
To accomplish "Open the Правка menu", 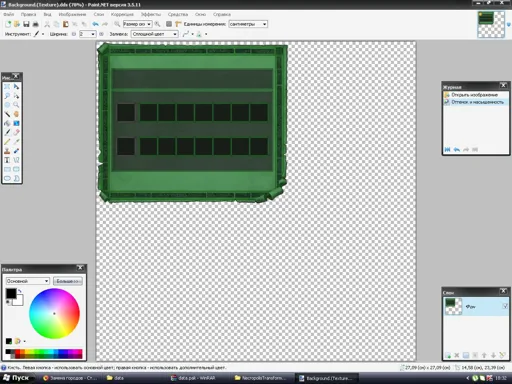I will pos(28,14).
